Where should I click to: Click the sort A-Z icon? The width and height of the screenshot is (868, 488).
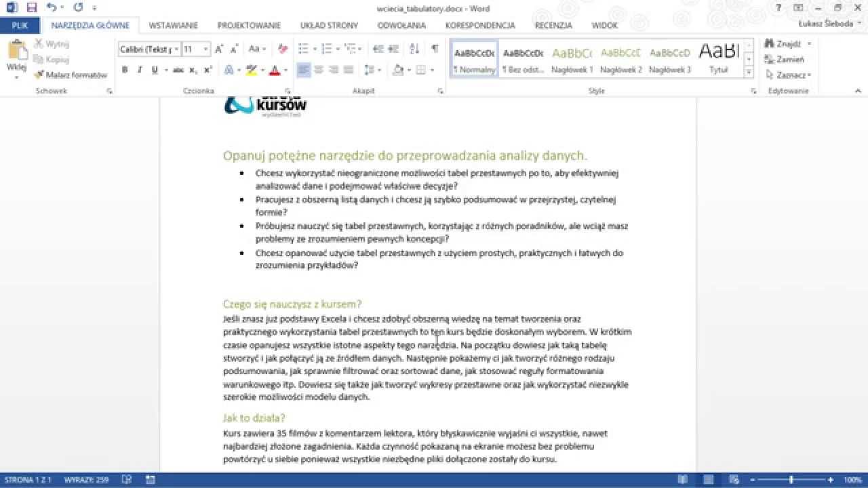[414, 49]
